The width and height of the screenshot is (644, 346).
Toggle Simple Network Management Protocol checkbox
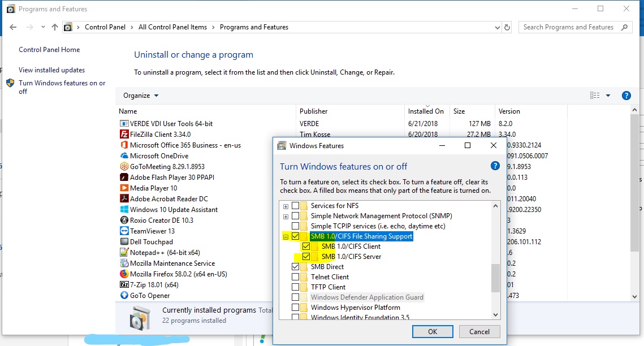pyautogui.click(x=295, y=216)
